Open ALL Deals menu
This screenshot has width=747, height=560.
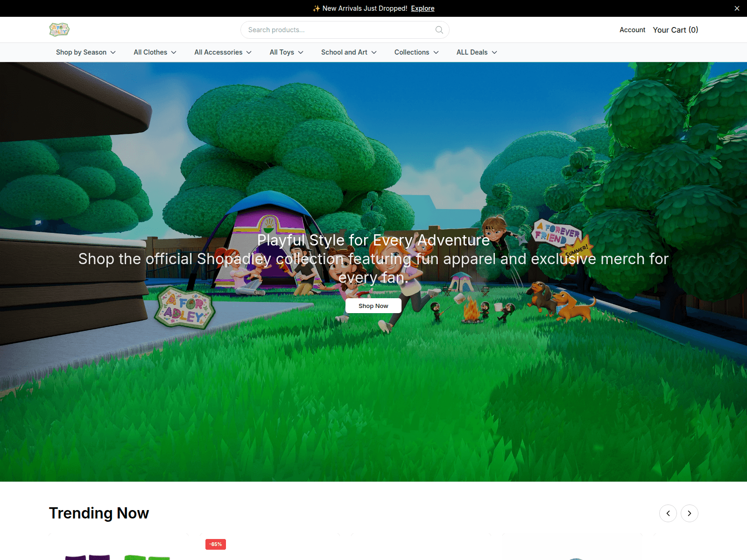(477, 52)
